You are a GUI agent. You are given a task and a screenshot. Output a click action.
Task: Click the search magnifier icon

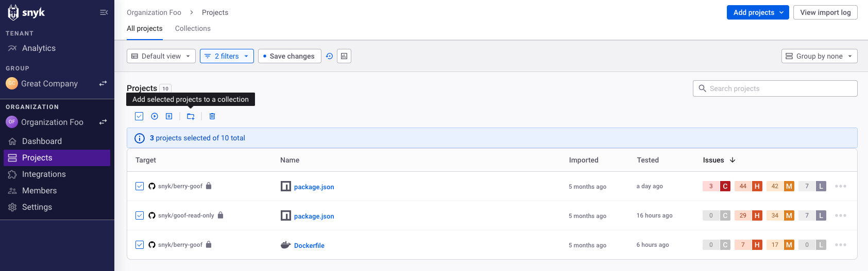(x=702, y=88)
